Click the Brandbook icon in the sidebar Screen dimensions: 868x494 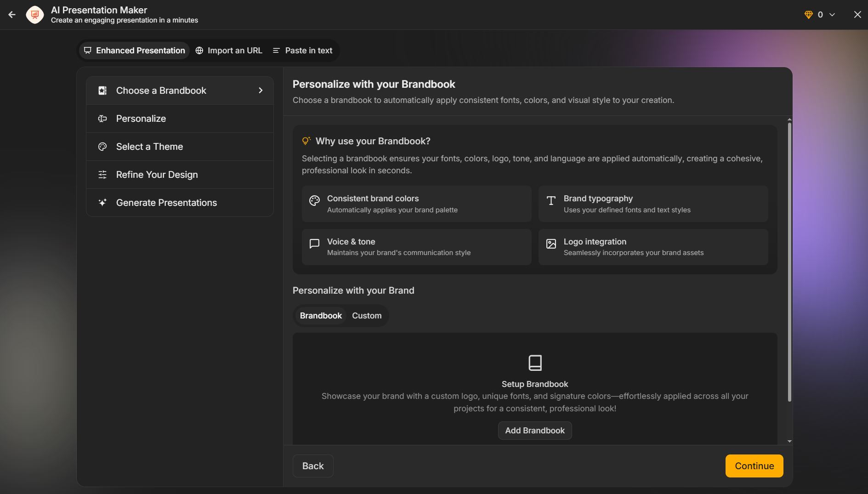102,91
